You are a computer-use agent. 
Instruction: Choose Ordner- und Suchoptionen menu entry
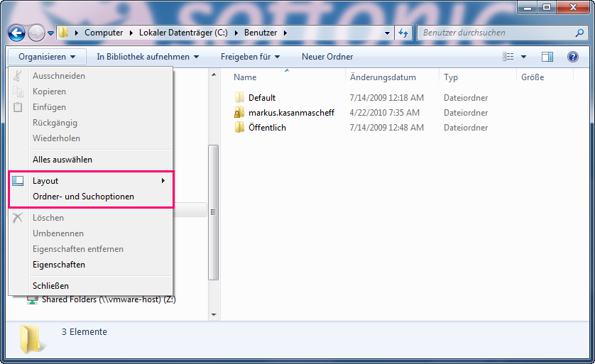[x=83, y=197]
